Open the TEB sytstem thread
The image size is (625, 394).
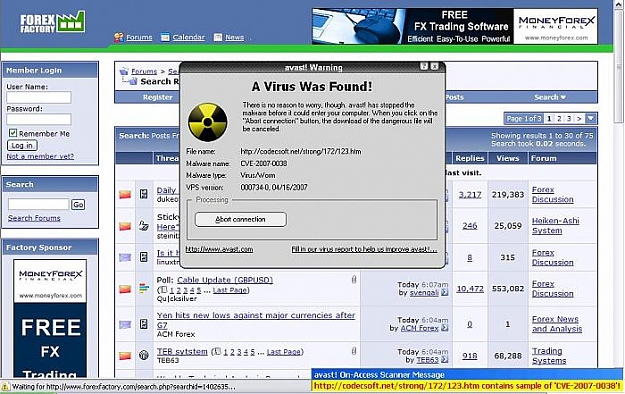[x=182, y=352]
